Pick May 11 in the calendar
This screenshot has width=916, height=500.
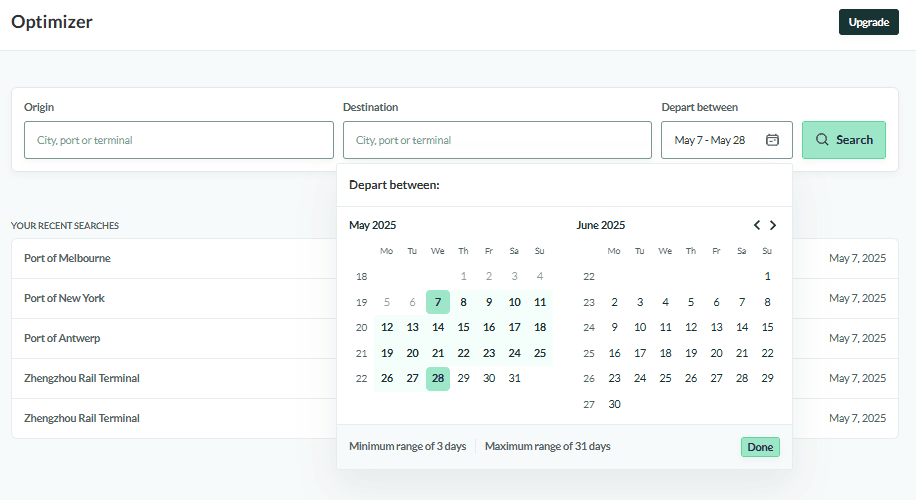click(x=540, y=302)
